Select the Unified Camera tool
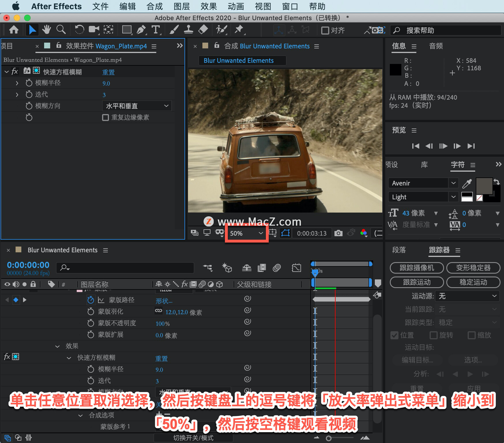The image size is (504, 443). click(x=94, y=30)
